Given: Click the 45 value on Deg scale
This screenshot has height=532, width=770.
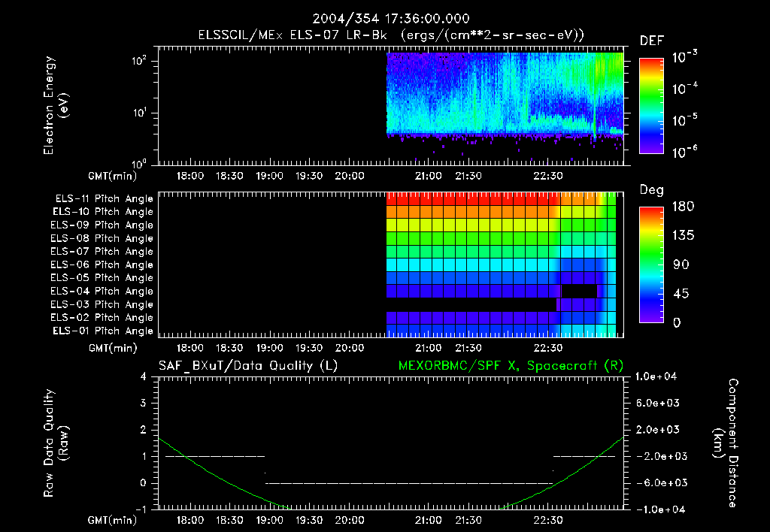Looking at the screenshot, I should 681,294.
